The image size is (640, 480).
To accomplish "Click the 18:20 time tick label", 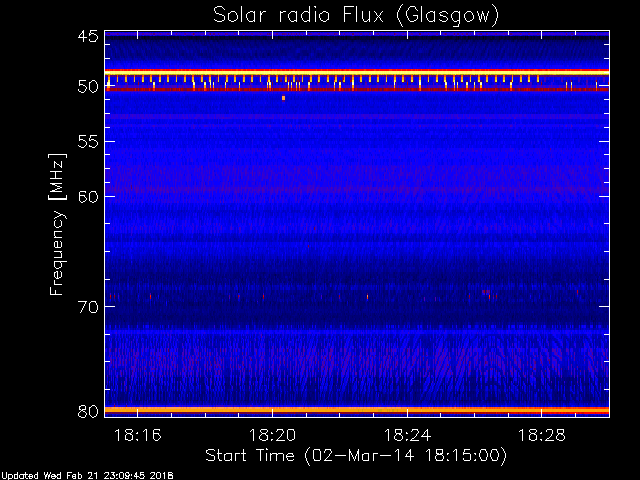I will click(x=272, y=435).
